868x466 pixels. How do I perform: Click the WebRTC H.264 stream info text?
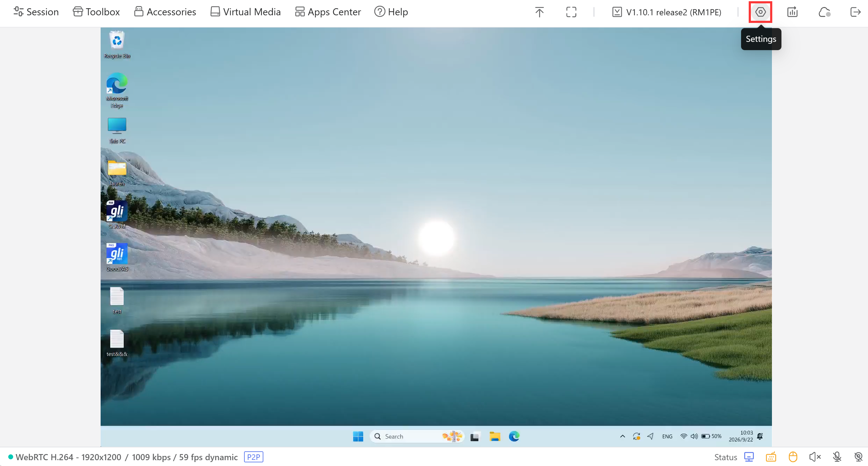pos(126,457)
